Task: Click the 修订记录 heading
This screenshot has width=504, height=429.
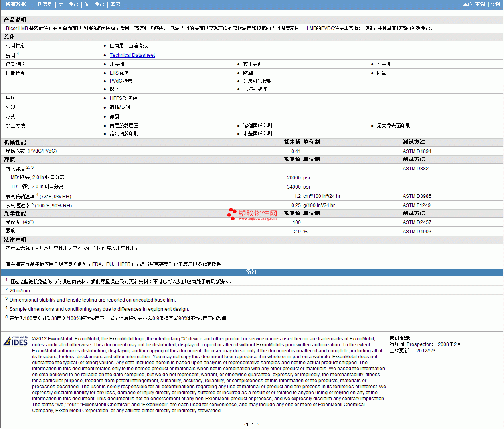Action: coord(400,338)
